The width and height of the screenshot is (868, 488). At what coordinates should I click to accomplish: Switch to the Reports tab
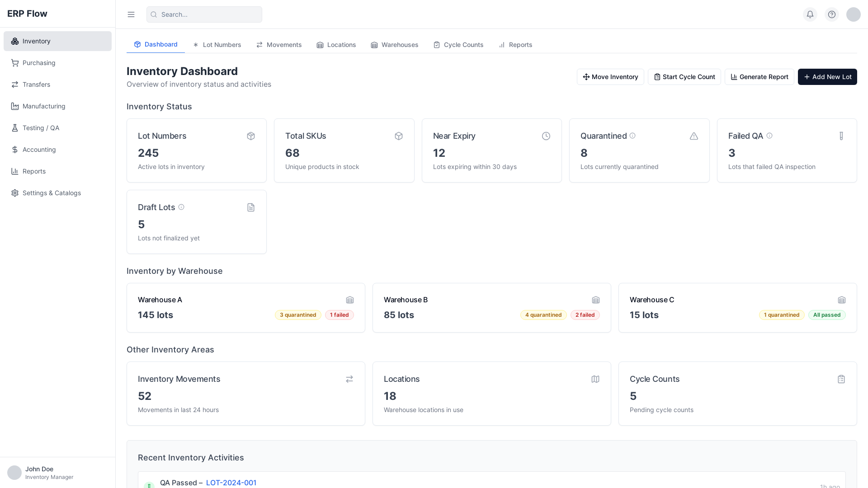pos(515,45)
